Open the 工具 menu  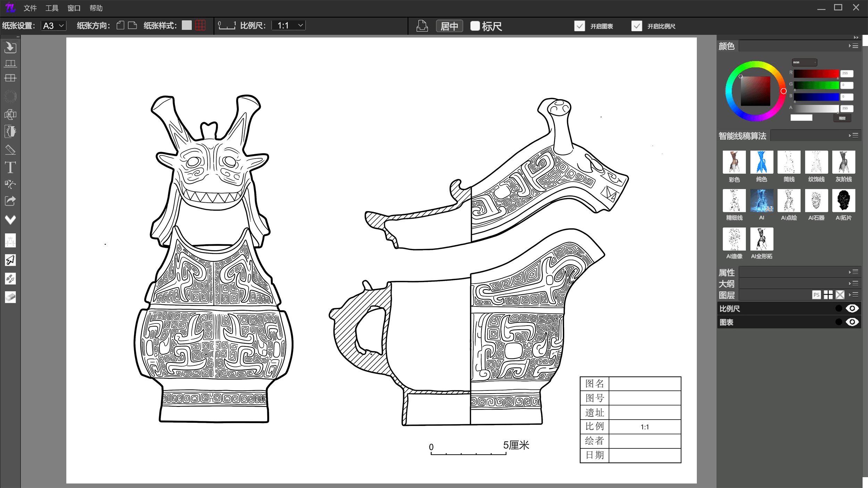[52, 8]
